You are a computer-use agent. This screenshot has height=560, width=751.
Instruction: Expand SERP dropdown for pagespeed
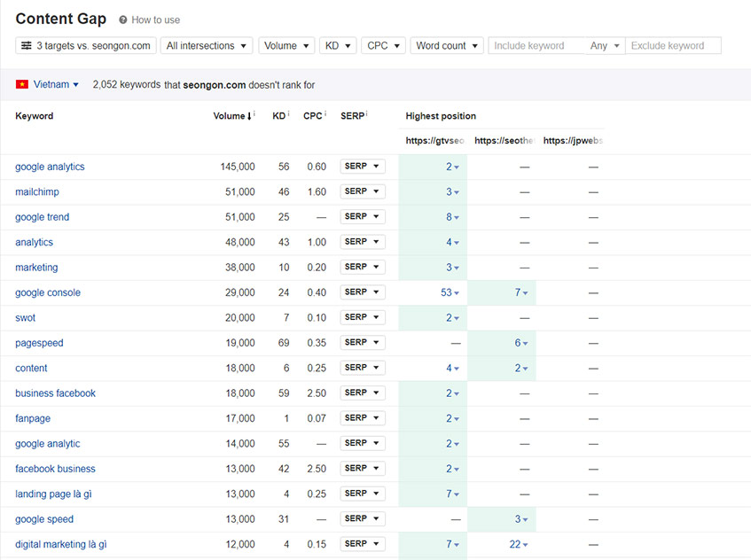click(362, 342)
